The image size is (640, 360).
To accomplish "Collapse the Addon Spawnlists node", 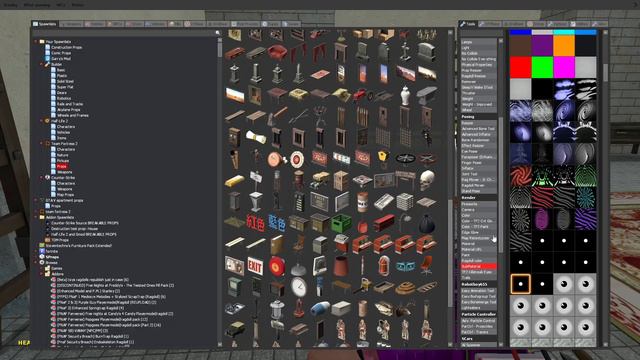I will point(36,218).
